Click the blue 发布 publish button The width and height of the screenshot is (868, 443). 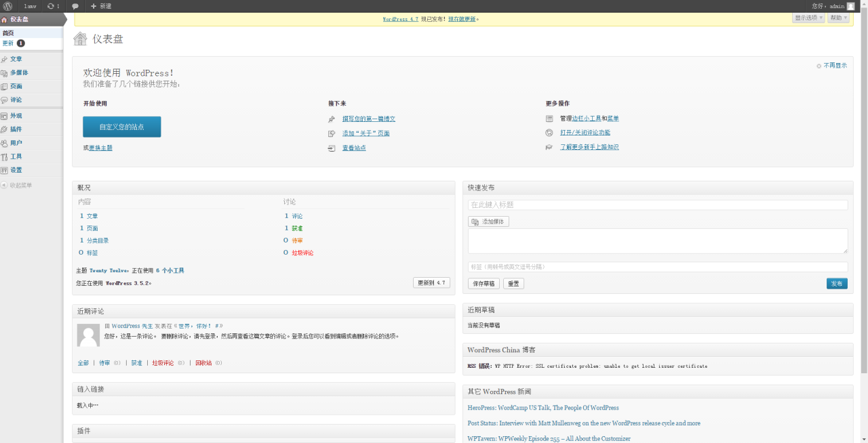(837, 284)
